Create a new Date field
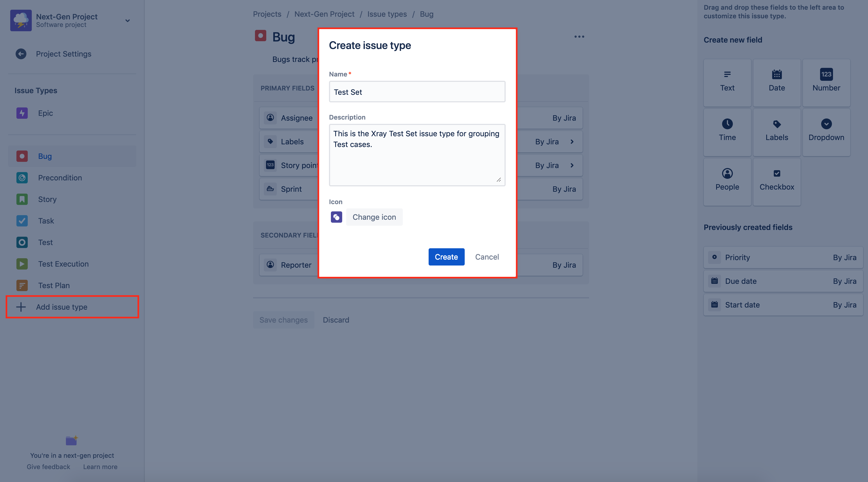This screenshot has height=482, width=868. [x=777, y=83]
